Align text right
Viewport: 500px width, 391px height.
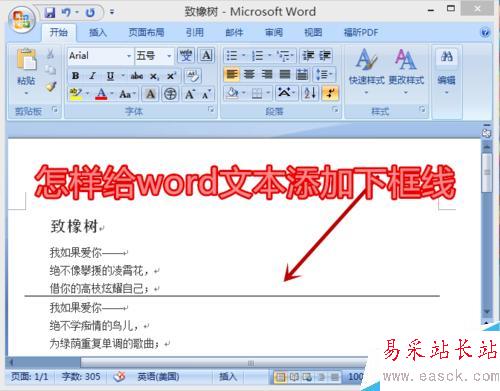(x=267, y=74)
